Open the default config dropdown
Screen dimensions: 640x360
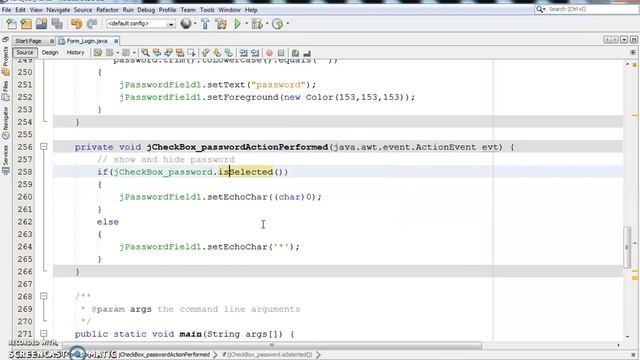[x=140, y=24]
